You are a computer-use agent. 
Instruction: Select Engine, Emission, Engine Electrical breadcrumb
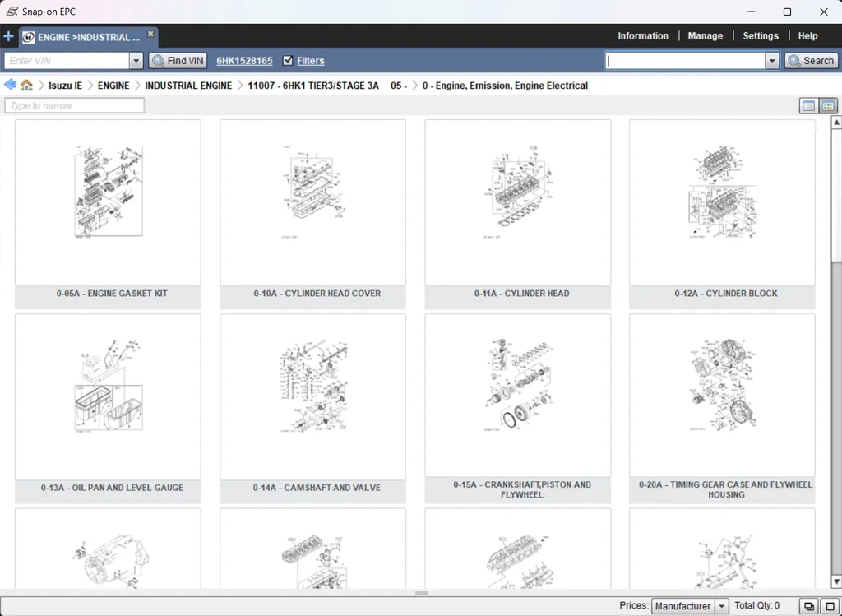click(x=505, y=86)
